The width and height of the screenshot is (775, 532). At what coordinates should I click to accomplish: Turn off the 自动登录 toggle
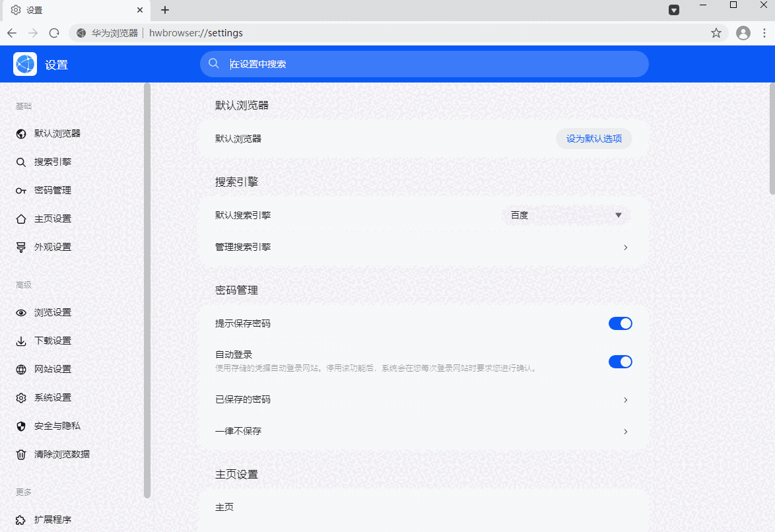pos(620,362)
